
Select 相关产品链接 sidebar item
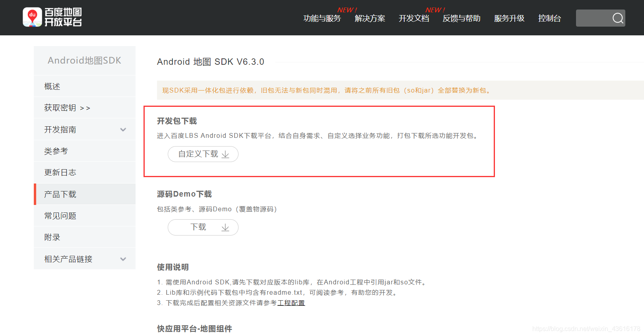click(85, 259)
